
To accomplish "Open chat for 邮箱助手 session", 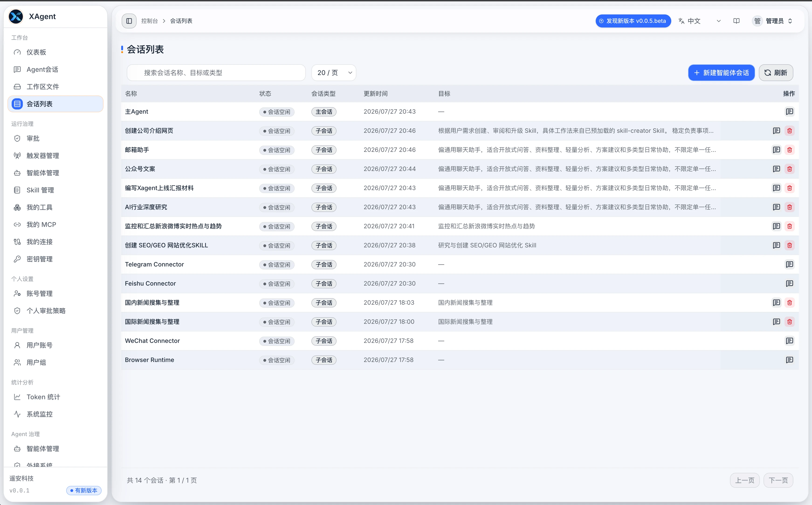I will (776, 150).
